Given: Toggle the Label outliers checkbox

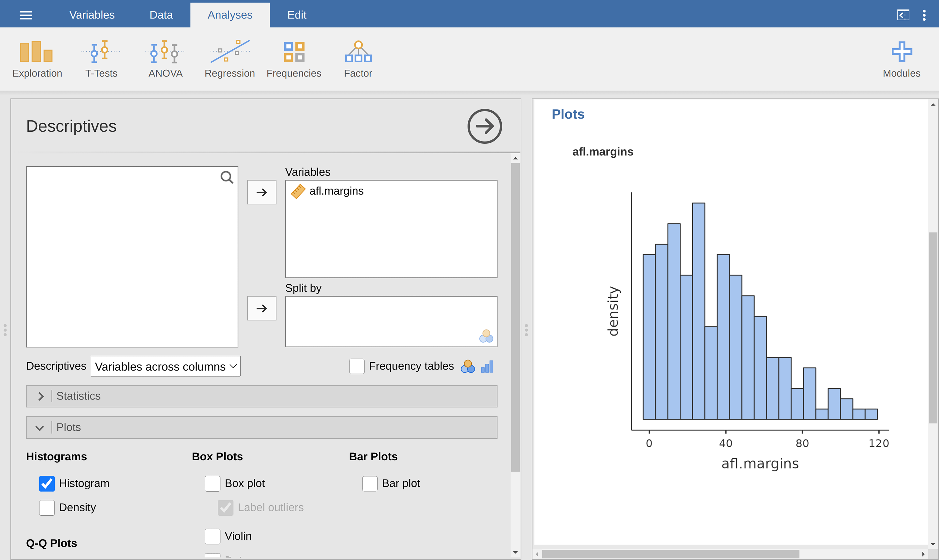Looking at the screenshot, I should coord(225,508).
